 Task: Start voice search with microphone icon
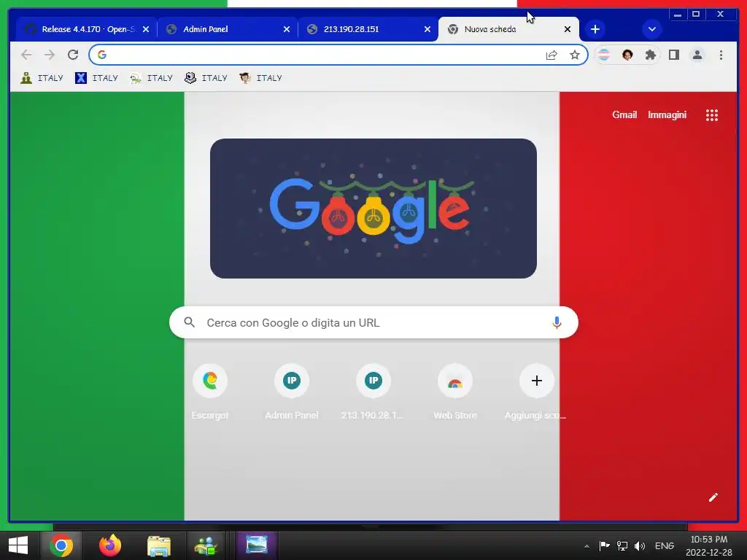click(x=557, y=322)
